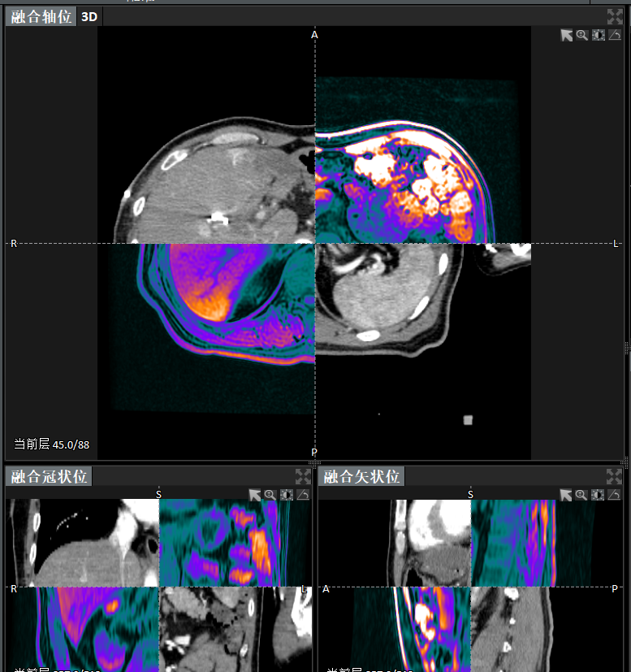Screen dimensions: 631x672
Task: Click the P posterior label in the axial view
Action: click(x=314, y=452)
